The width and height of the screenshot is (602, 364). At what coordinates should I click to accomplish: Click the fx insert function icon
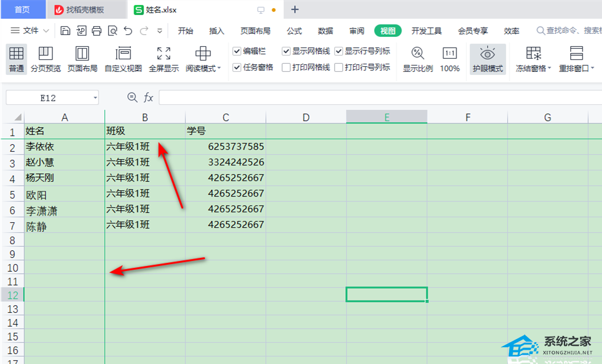click(x=149, y=97)
